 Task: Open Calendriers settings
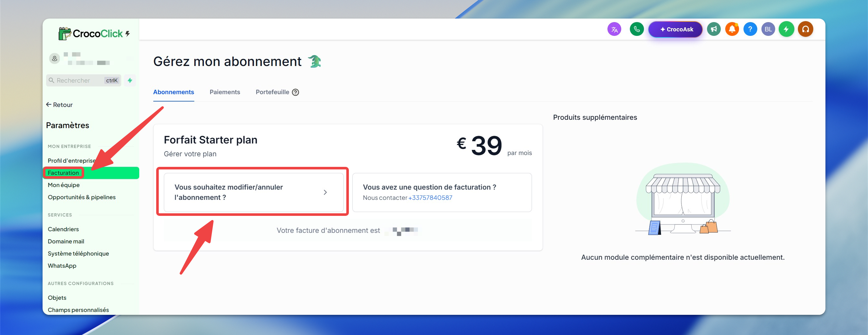[63, 229]
